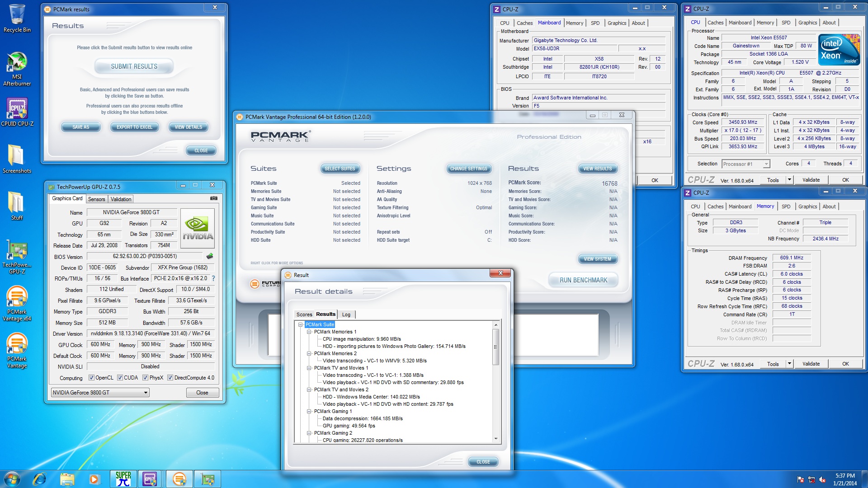The image size is (868, 488).
Task: Collapse the PCMark Suite tree root
Action: click(x=300, y=324)
